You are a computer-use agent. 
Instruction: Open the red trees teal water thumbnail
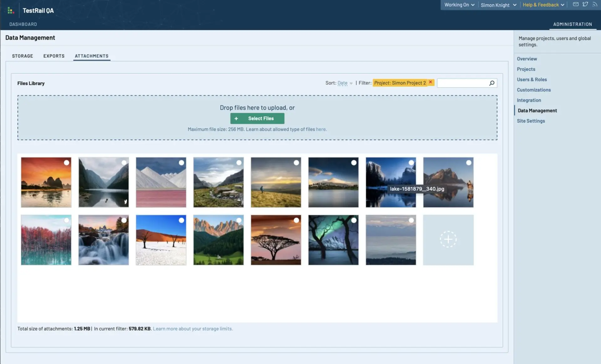(46, 240)
